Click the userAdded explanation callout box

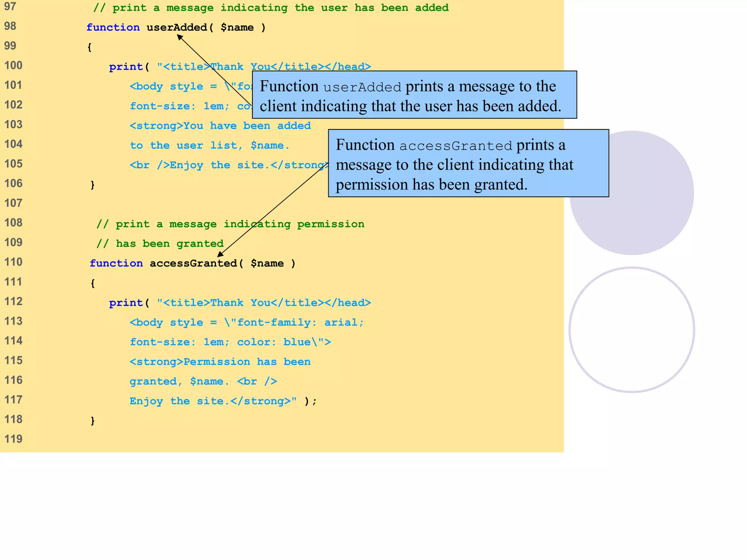click(x=414, y=95)
